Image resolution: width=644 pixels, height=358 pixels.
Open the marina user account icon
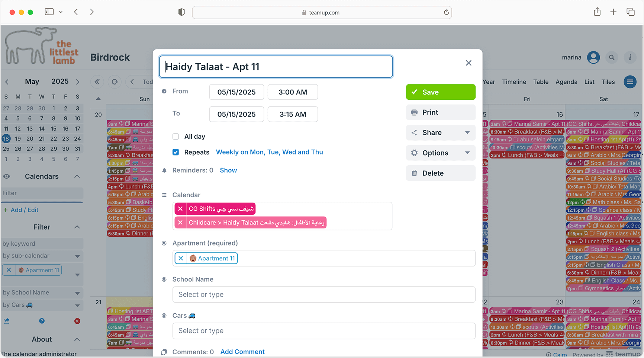click(x=593, y=57)
